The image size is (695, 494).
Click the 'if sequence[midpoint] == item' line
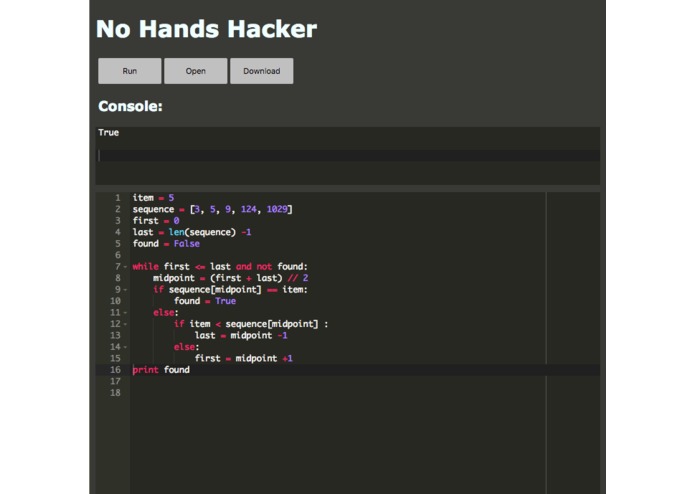[x=230, y=290]
